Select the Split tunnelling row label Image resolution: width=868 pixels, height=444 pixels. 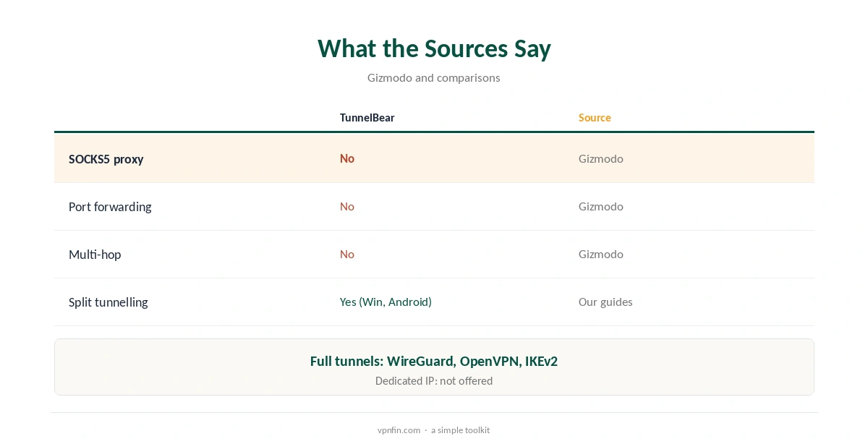109,302
